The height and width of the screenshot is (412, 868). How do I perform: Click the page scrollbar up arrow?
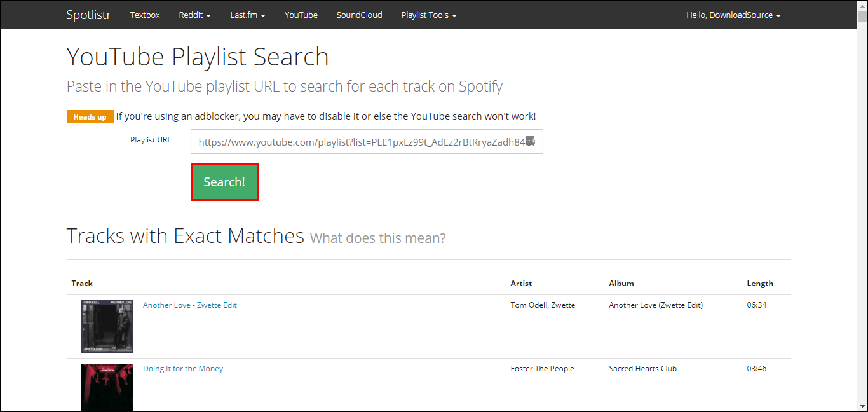[862, 5]
